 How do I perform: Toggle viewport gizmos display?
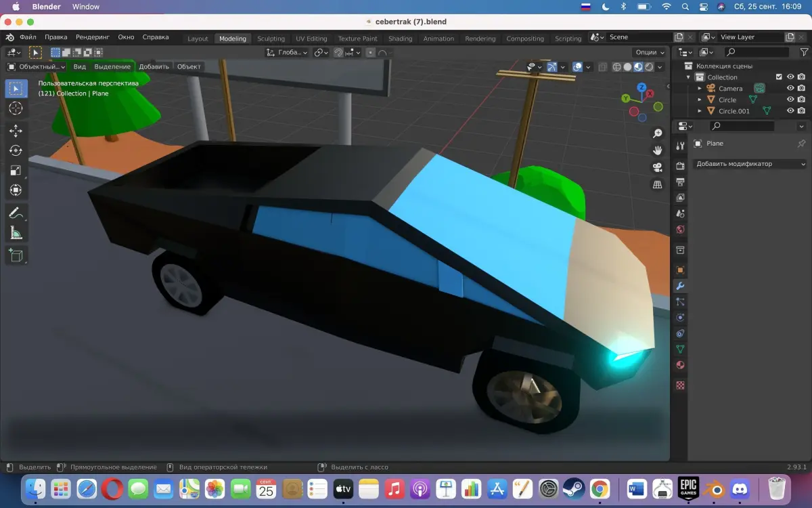[552, 67]
